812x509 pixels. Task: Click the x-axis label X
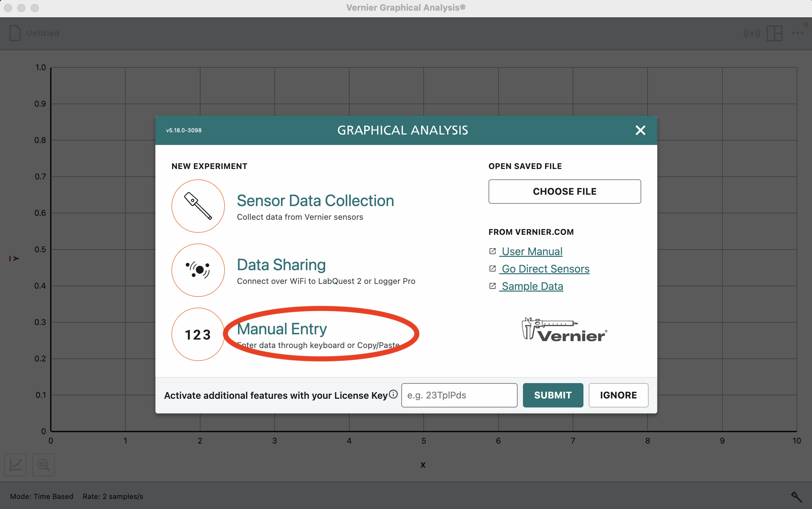pyautogui.click(x=423, y=465)
